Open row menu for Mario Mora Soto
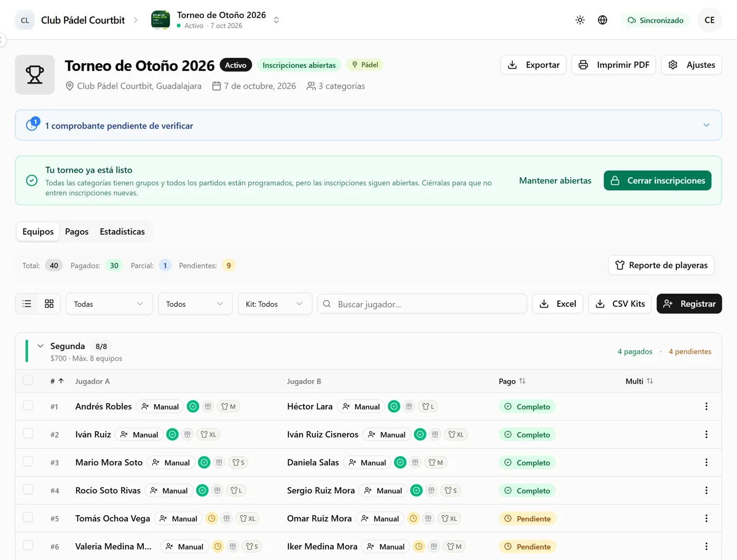The height and width of the screenshot is (560, 737). coord(706,462)
